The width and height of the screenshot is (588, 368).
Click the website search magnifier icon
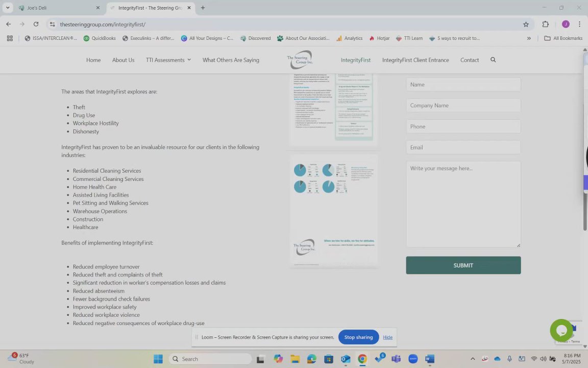coord(493,60)
